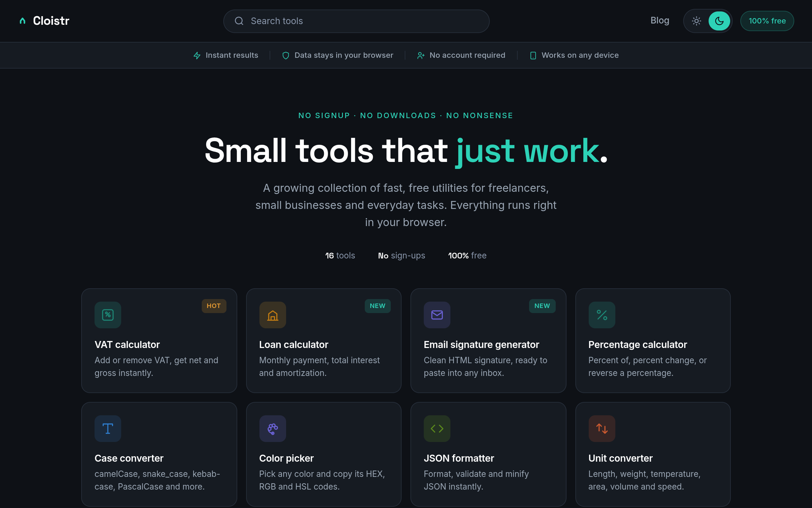Click 'Percent of, percent change' description
Image resolution: width=812 pixels, height=508 pixels.
(x=647, y=366)
